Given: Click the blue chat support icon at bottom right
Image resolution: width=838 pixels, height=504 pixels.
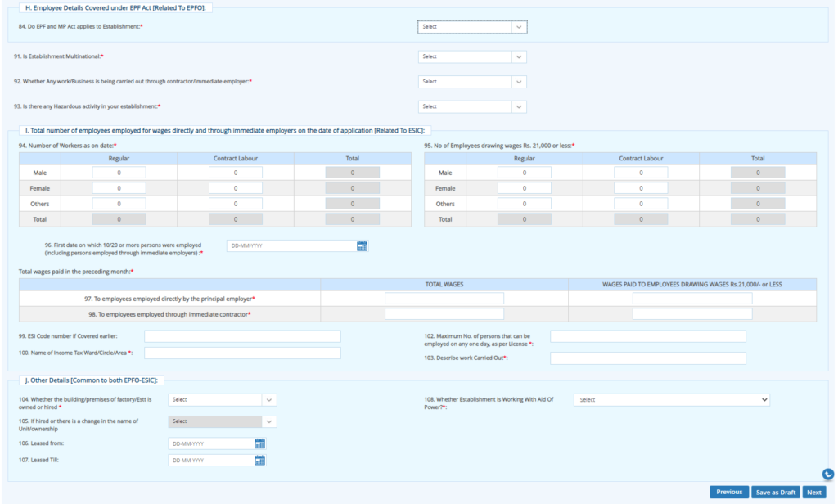Looking at the screenshot, I should coord(827,474).
